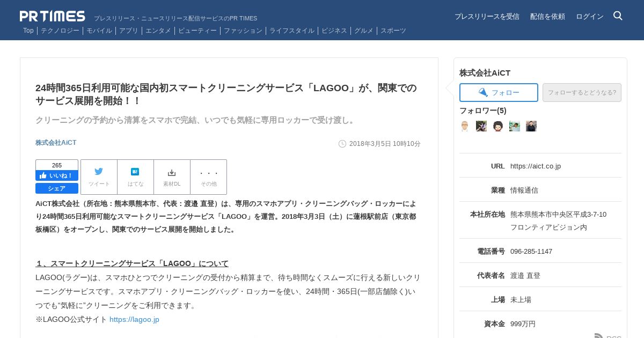Image resolution: width=644 pixels, height=338 pixels.
Task: View the first follower avatar
Action: pyautogui.click(x=465, y=126)
